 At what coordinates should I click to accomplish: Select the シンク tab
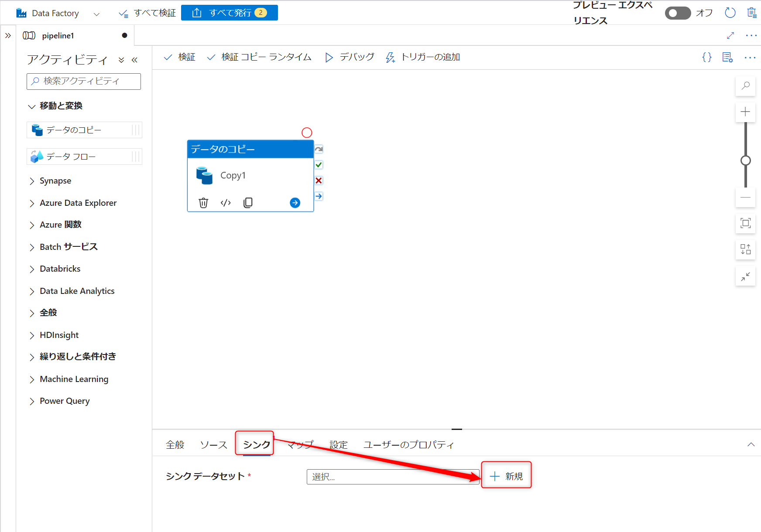click(x=257, y=445)
